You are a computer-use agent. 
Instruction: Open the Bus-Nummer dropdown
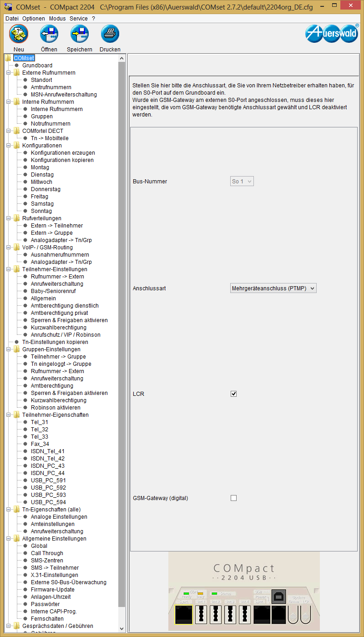tap(242, 182)
